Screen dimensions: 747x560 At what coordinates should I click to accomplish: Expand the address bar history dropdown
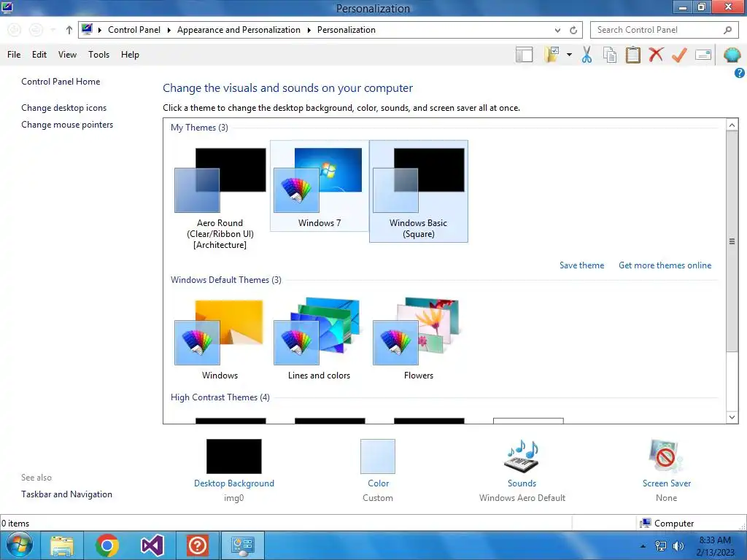[x=557, y=30]
